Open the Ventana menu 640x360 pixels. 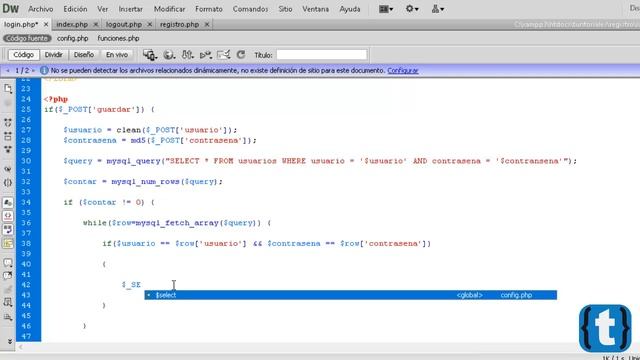point(316,9)
